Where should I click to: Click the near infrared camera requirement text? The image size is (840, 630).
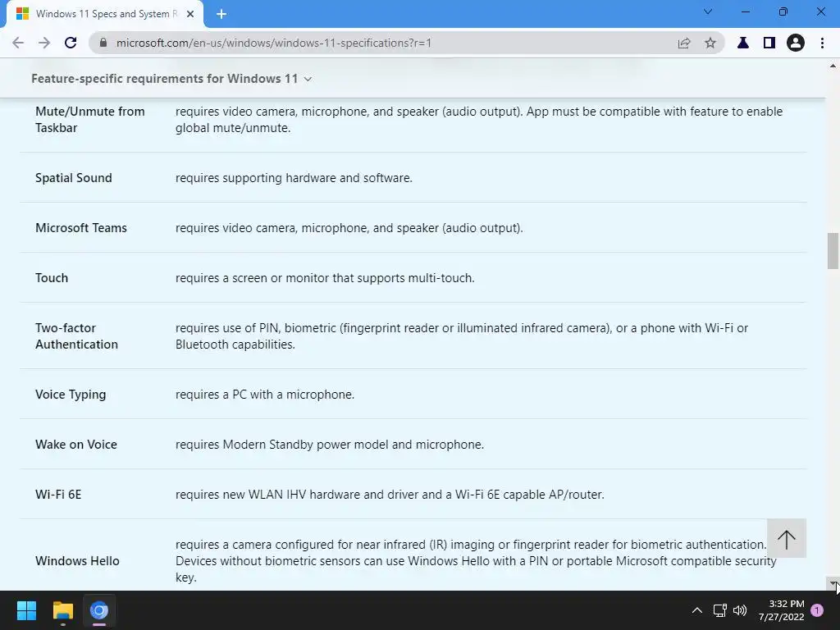pos(476,561)
